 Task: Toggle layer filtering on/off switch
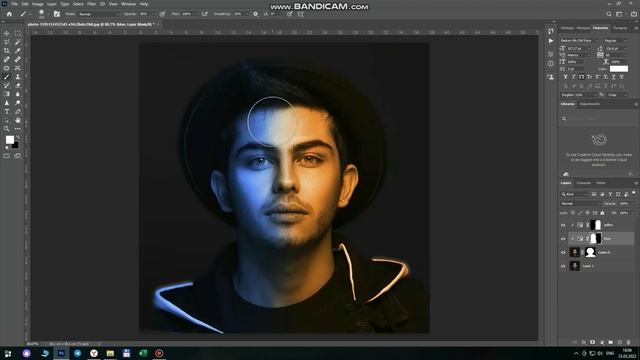pyautogui.click(x=634, y=193)
